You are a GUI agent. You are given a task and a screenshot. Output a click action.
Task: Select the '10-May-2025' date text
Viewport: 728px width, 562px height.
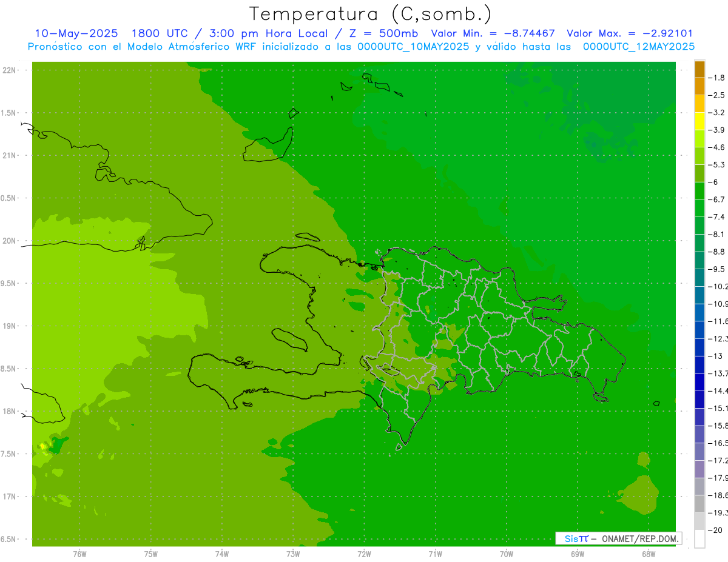click(76, 33)
